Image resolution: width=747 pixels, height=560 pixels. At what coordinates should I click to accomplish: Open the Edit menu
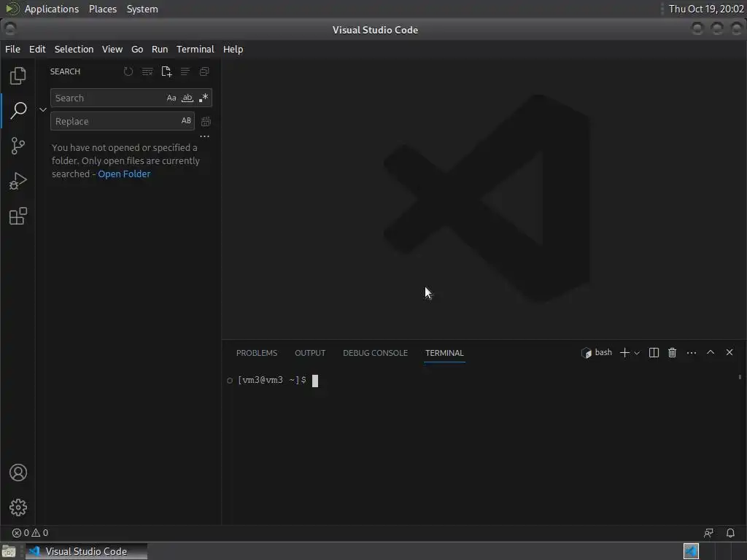pyautogui.click(x=37, y=49)
